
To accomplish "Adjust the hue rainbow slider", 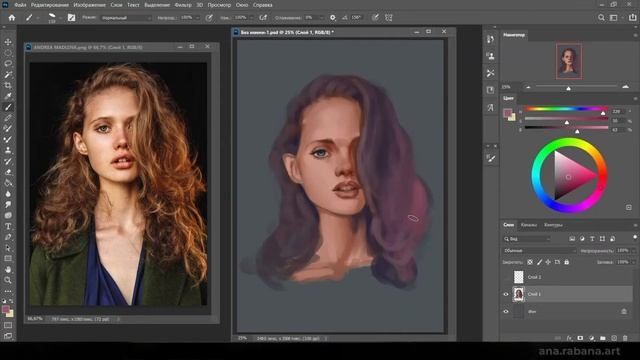I will [566, 109].
